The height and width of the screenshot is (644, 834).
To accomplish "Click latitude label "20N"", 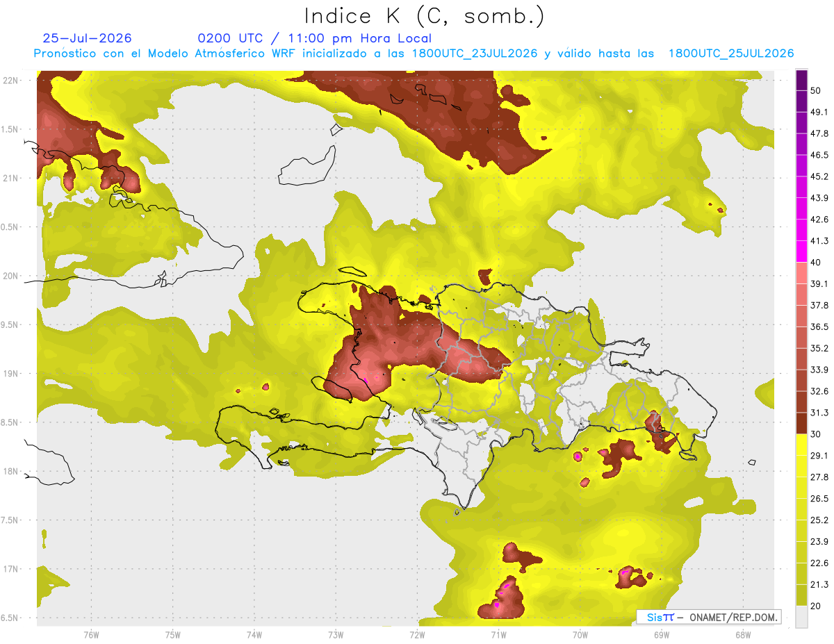I will coord(11,276).
